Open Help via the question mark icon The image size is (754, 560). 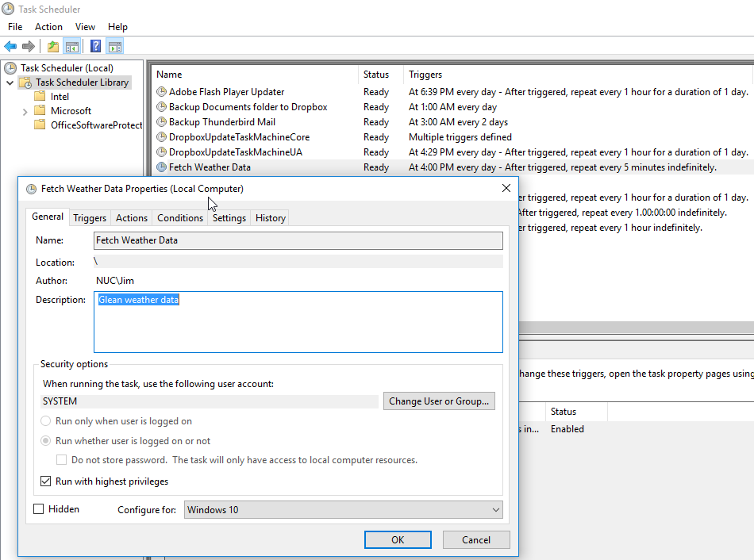[95, 46]
